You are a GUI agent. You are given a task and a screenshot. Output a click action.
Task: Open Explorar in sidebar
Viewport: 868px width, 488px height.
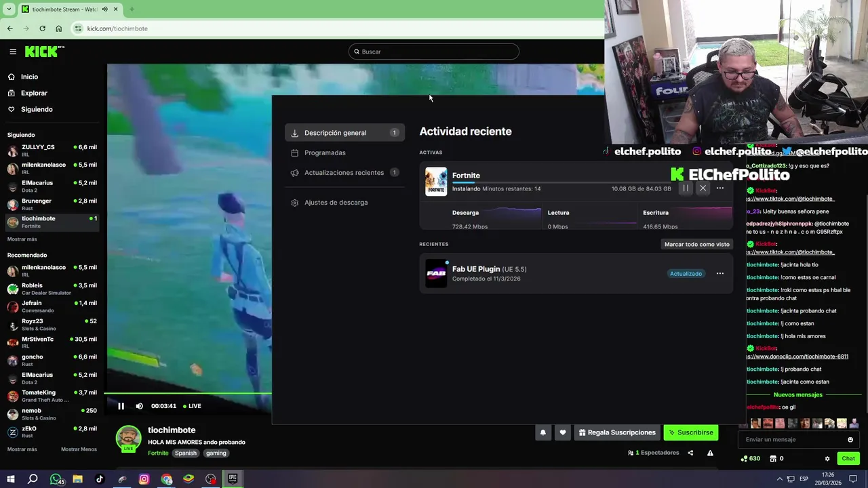(34, 93)
